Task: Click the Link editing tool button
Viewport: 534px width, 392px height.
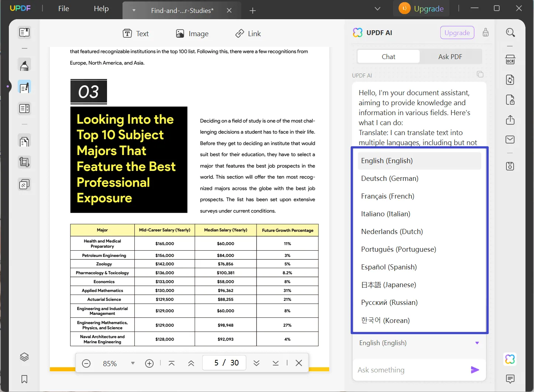Action: (x=248, y=34)
